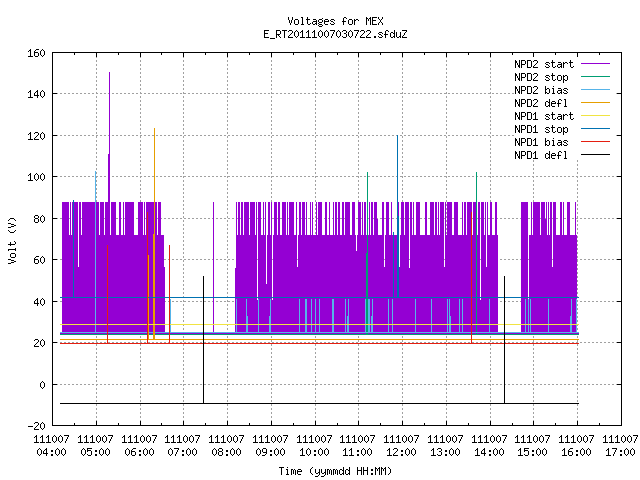Click the 05:00 x-axis time label
The height and width of the screenshot is (480, 640).
tap(96, 453)
